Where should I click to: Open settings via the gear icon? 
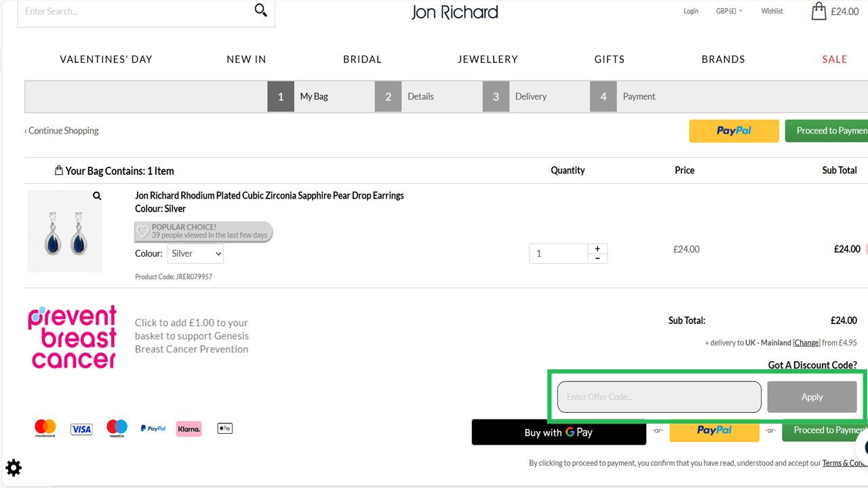click(x=14, y=468)
